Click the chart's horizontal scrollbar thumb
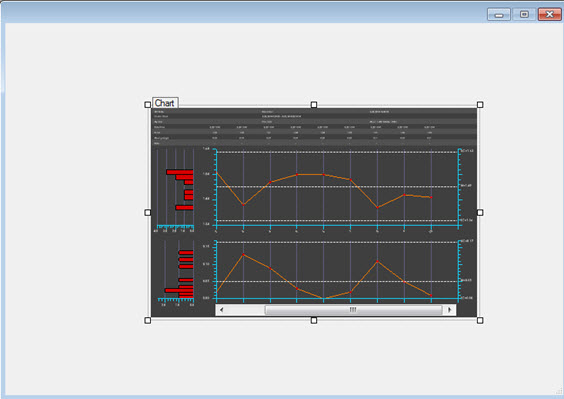Viewport: 564px width, 399px height. [x=353, y=310]
